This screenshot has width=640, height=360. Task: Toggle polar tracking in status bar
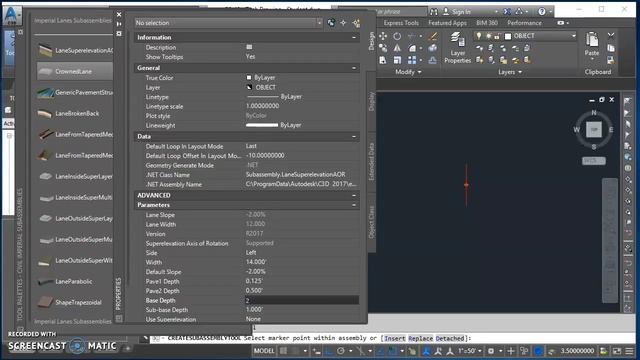[x=341, y=351]
